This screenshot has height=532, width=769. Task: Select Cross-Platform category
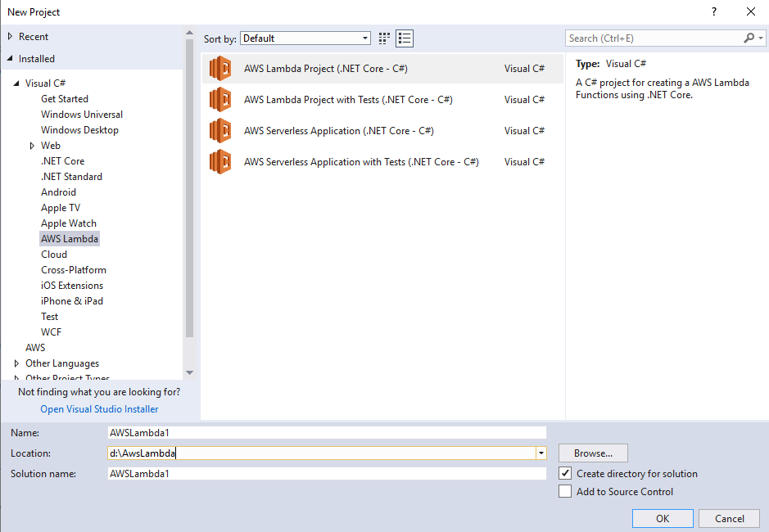pyautogui.click(x=74, y=270)
